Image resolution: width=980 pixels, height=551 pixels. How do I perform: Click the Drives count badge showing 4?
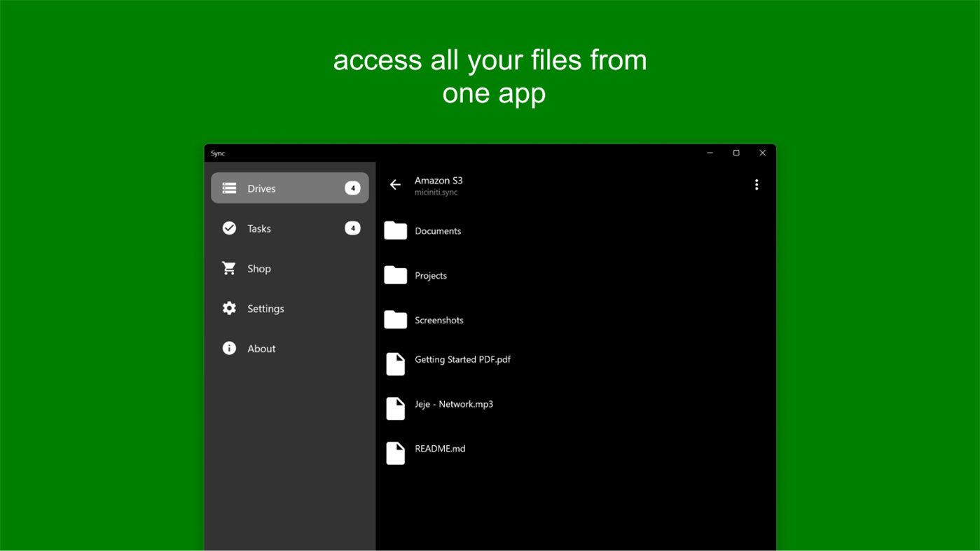(352, 188)
